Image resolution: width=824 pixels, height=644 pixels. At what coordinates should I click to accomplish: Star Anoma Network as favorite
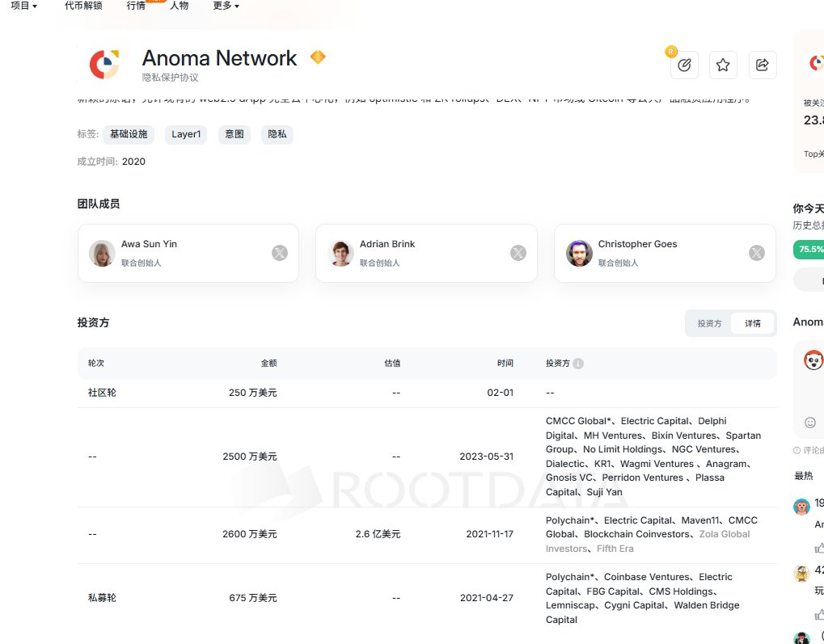click(723, 65)
